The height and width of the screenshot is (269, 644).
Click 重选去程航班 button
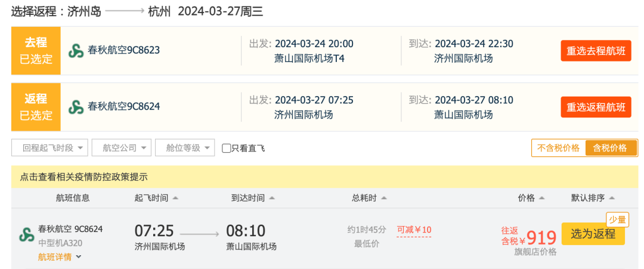(596, 51)
